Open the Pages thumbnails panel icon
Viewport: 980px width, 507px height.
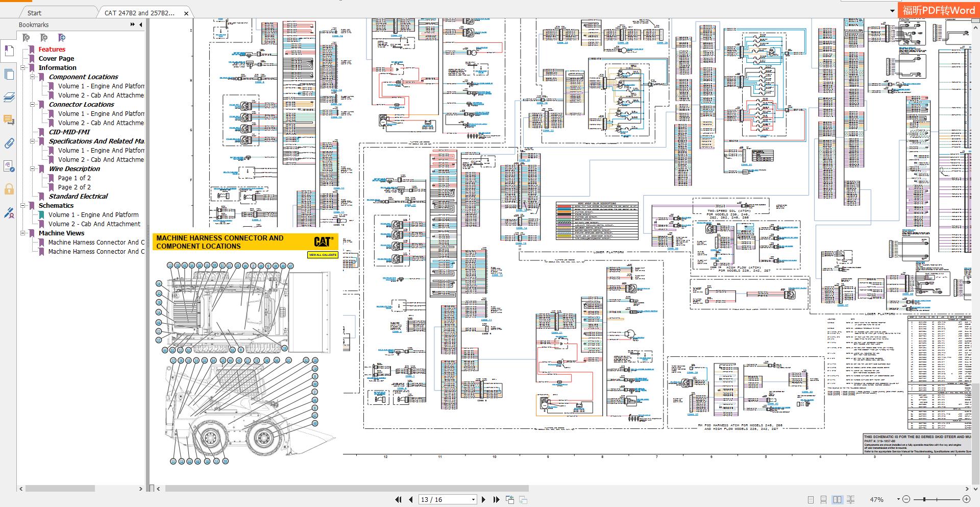pos(9,75)
